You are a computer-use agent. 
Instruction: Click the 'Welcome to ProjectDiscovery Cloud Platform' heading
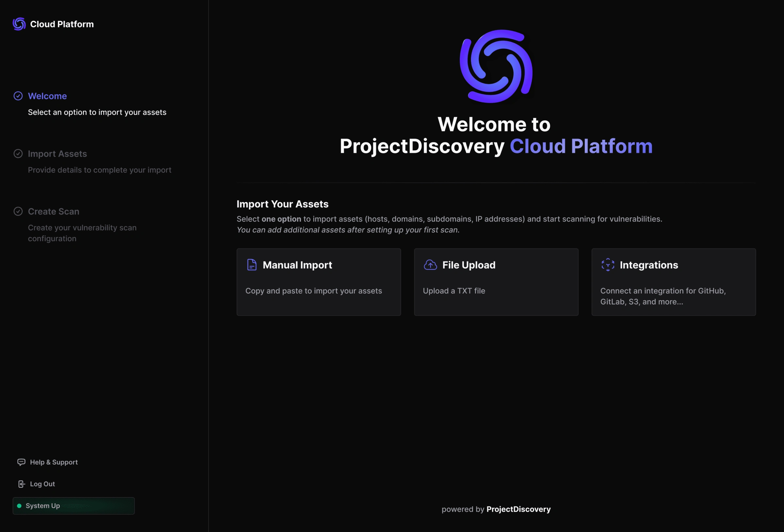(x=496, y=135)
